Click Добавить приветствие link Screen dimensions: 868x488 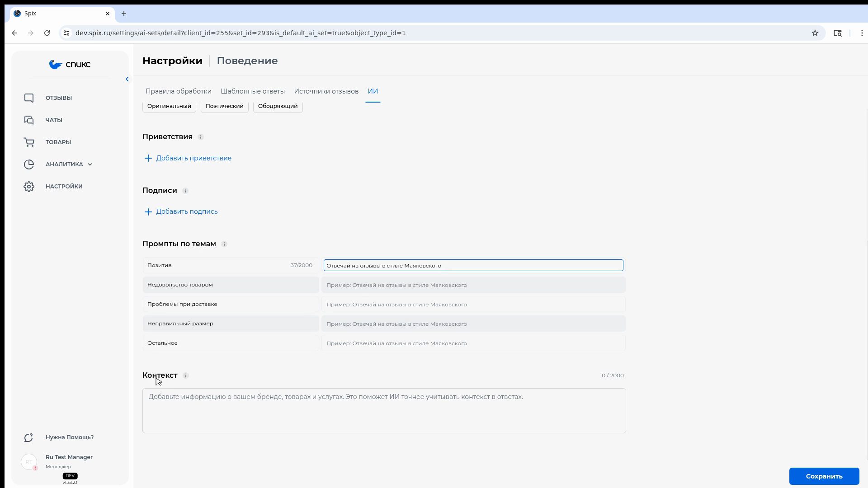pyautogui.click(x=194, y=158)
